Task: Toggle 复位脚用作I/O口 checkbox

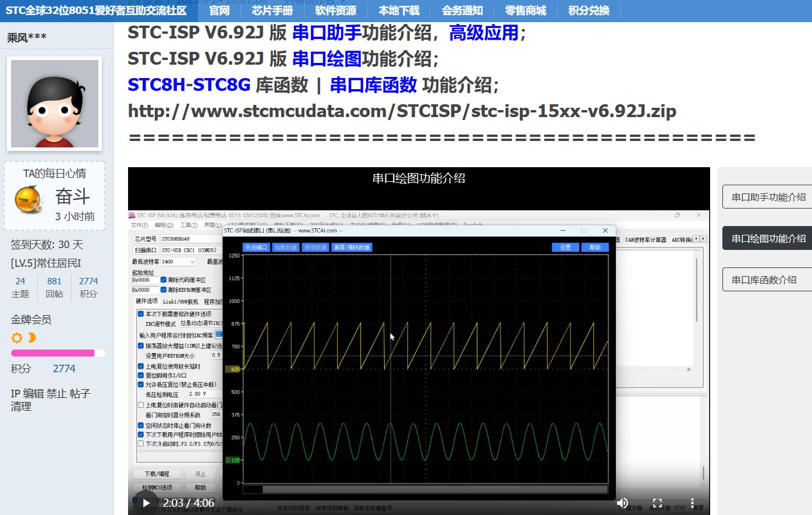Action: click(x=141, y=375)
